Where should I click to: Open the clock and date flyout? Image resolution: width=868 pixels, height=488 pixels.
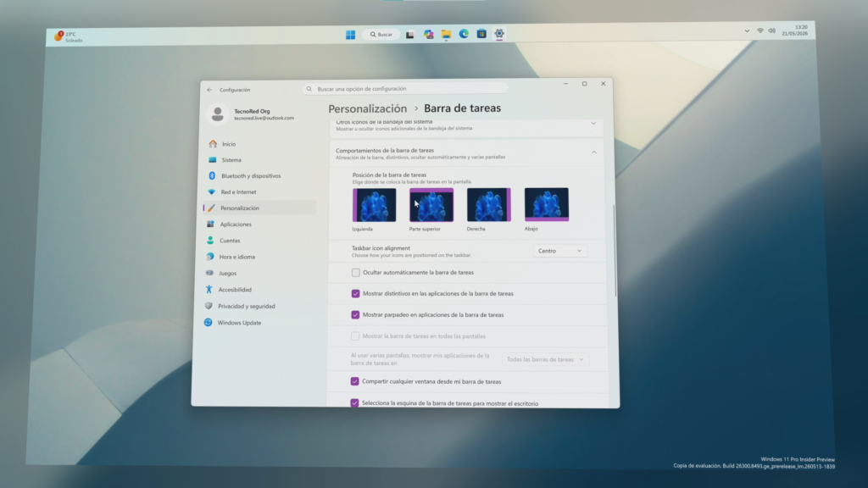point(795,30)
